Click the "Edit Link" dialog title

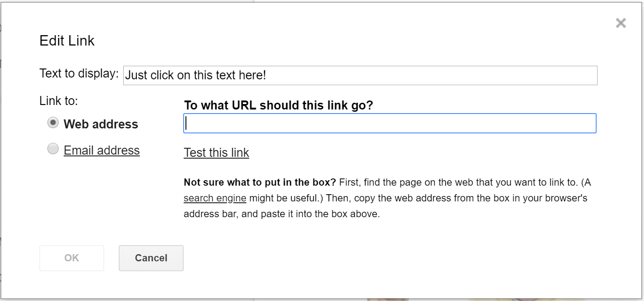pyautogui.click(x=67, y=41)
